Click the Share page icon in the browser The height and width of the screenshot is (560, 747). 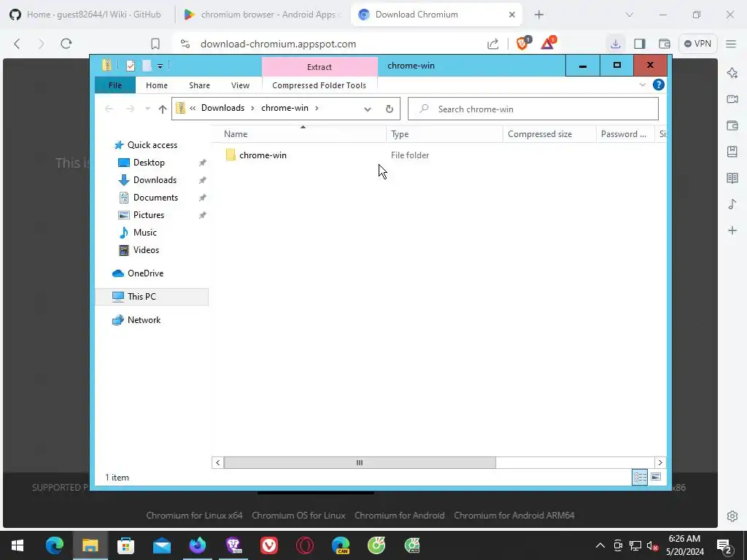click(493, 44)
